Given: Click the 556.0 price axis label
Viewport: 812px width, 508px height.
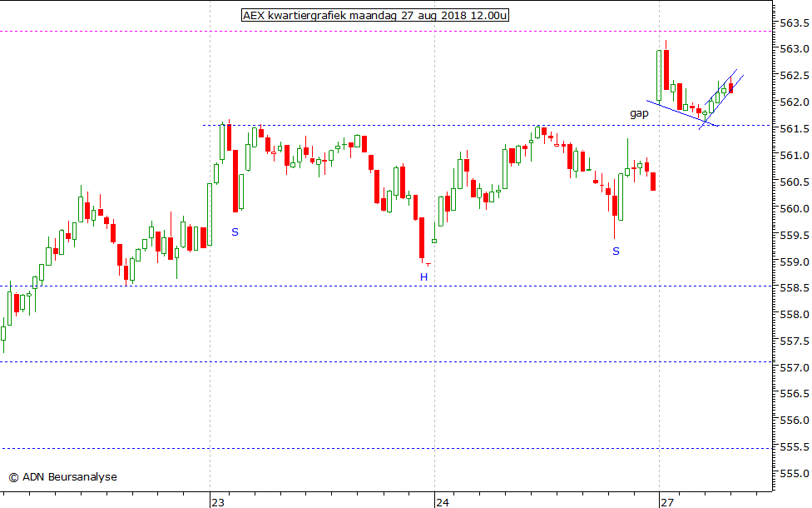Looking at the screenshot, I should [x=795, y=421].
